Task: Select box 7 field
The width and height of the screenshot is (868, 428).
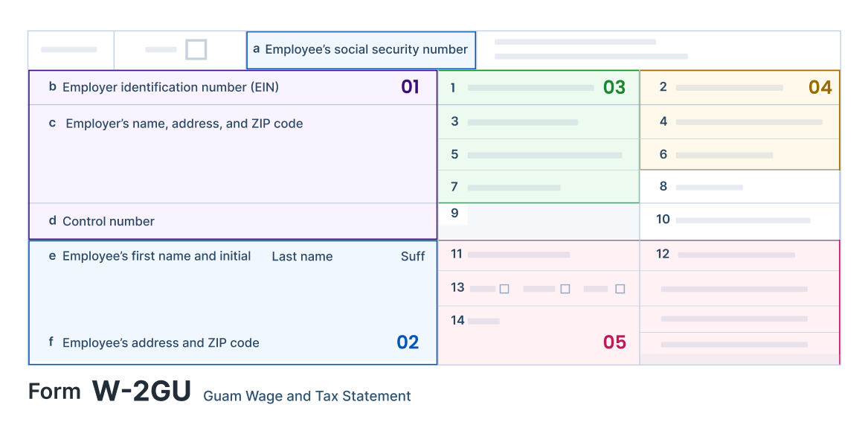Action: pos(539,187)
